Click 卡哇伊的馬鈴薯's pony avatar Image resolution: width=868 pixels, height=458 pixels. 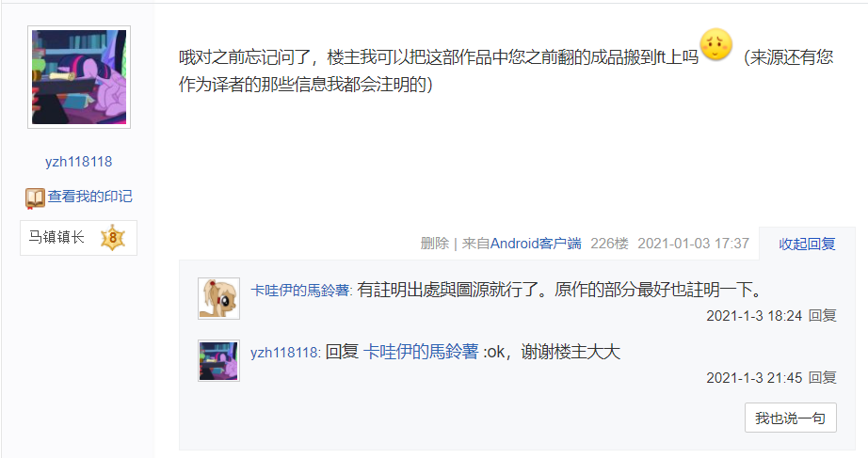pyautogui.click(x=218, y=298)
